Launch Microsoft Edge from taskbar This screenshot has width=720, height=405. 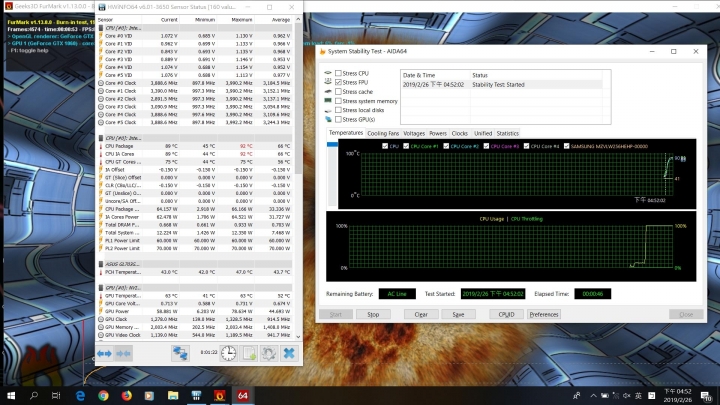(80, 395)
